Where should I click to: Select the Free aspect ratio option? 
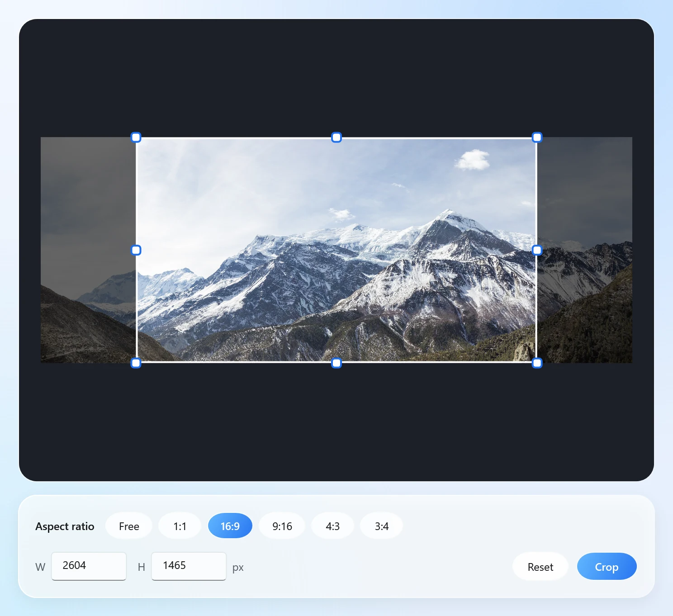click(x=129, y=526)
